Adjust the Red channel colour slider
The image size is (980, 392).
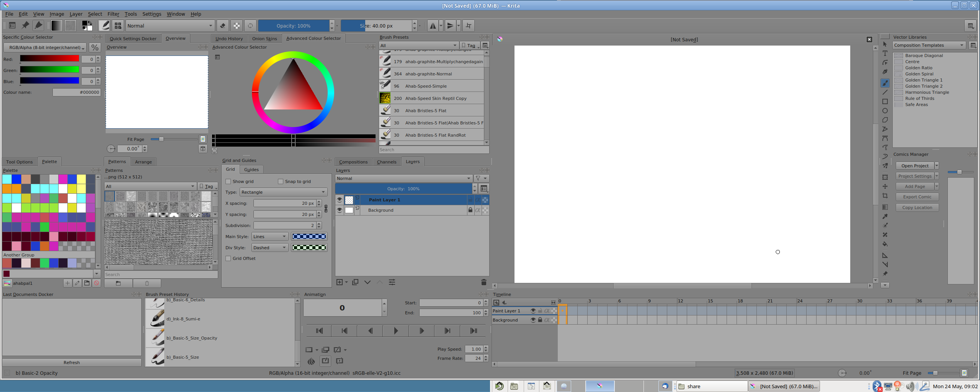pos(49,59)
